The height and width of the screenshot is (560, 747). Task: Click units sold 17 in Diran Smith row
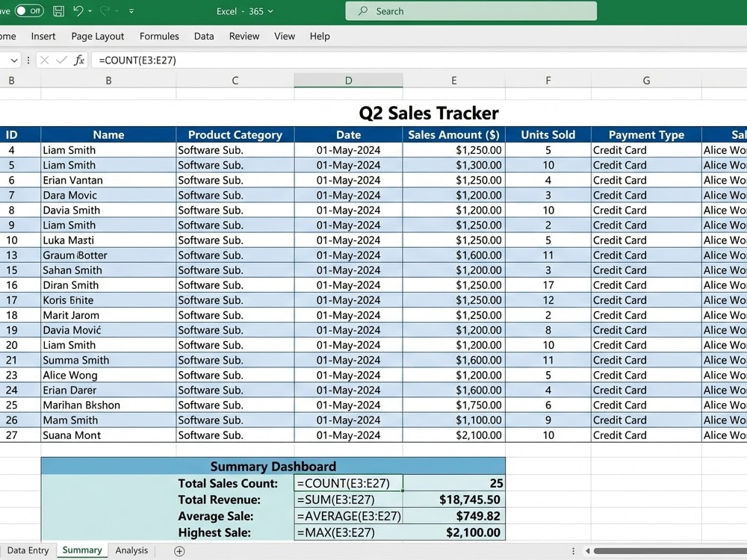click(548, 285)
